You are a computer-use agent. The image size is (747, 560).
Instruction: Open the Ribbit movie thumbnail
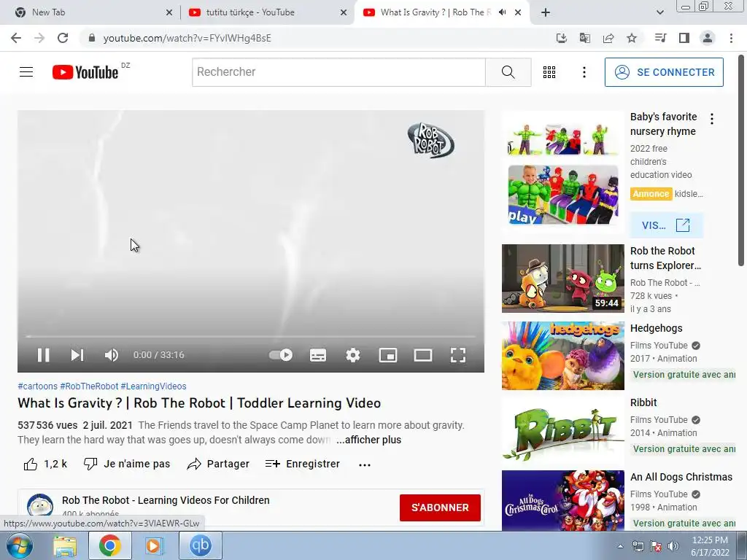tap(563, 430)
